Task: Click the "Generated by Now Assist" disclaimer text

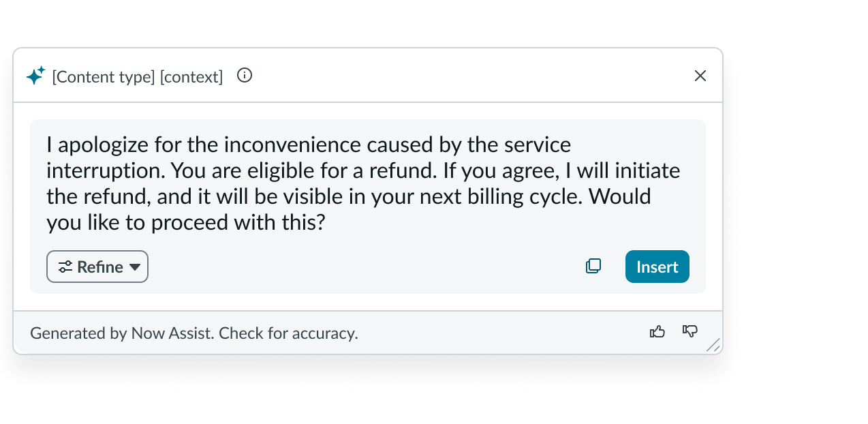Action: (x=194, y=333)
